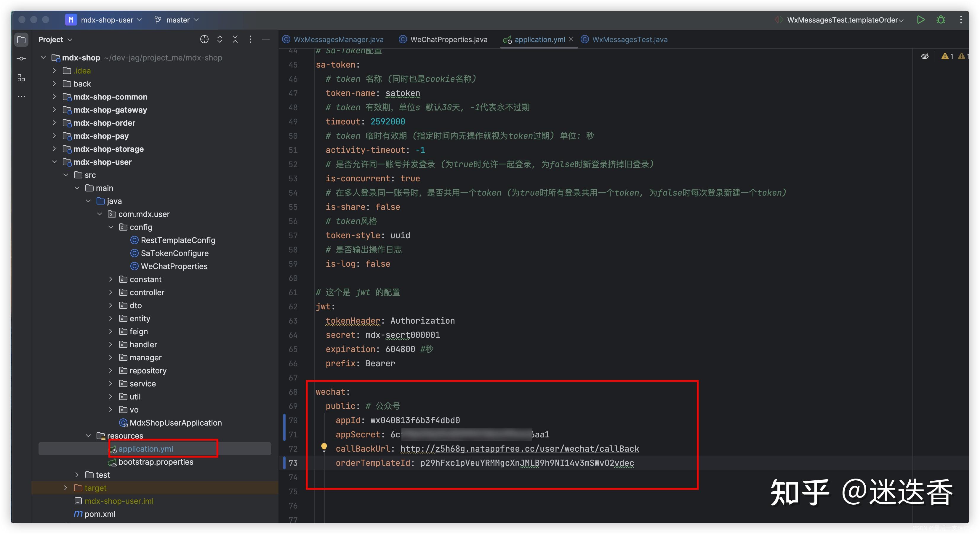Open the more actions menu top right
The width and height of the screenshot is (980, 534).
[961, 20]
